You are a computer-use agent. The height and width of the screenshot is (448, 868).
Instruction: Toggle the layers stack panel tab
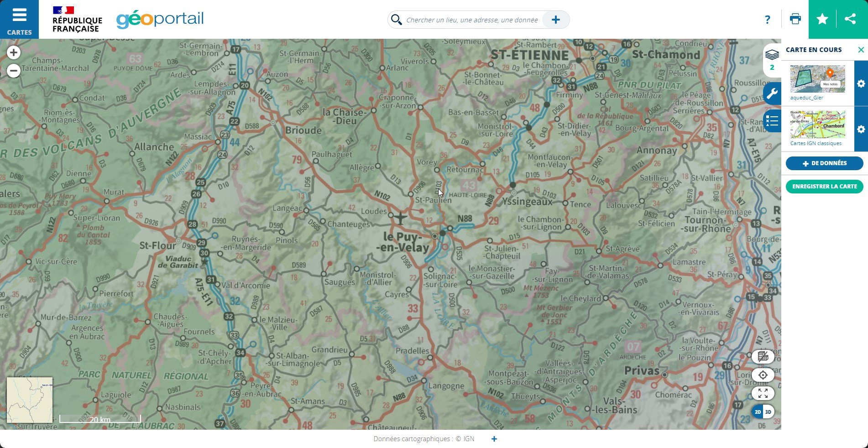772,60
